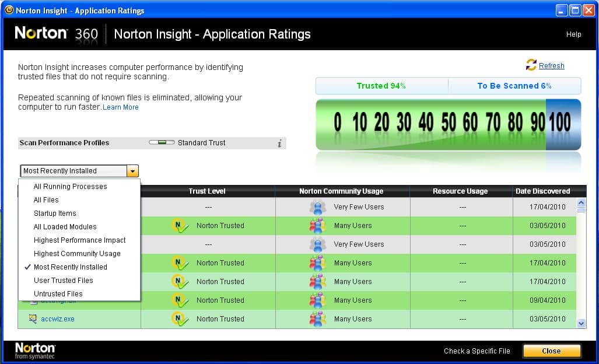Open the accwiz.exe file link
Screen dimensions: 599x364
58,319
